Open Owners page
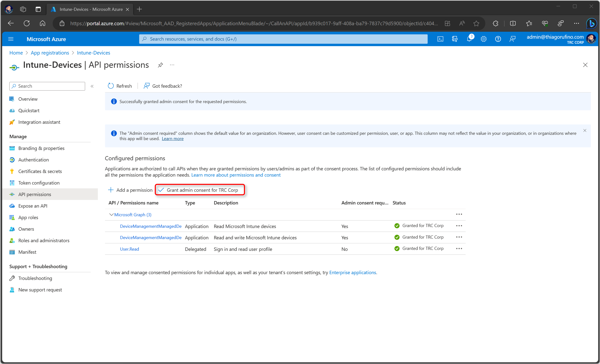This screenshot has height=364, width=600. (x=26, y=229)
